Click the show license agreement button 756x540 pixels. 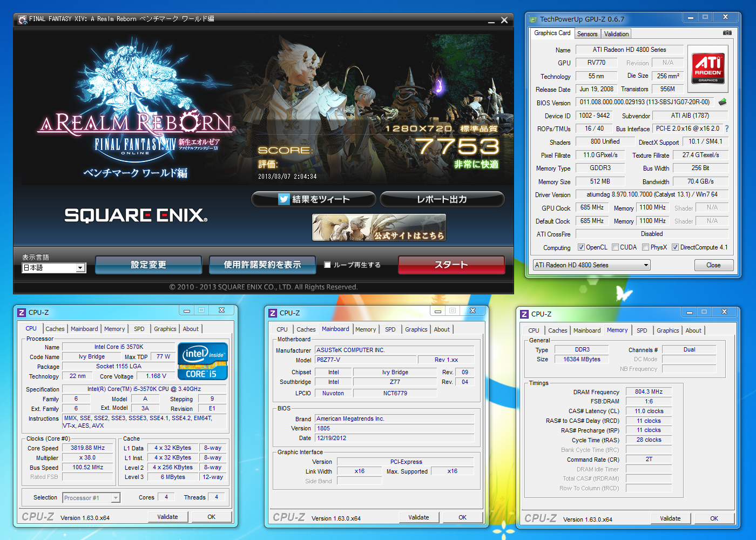[262, 265]
